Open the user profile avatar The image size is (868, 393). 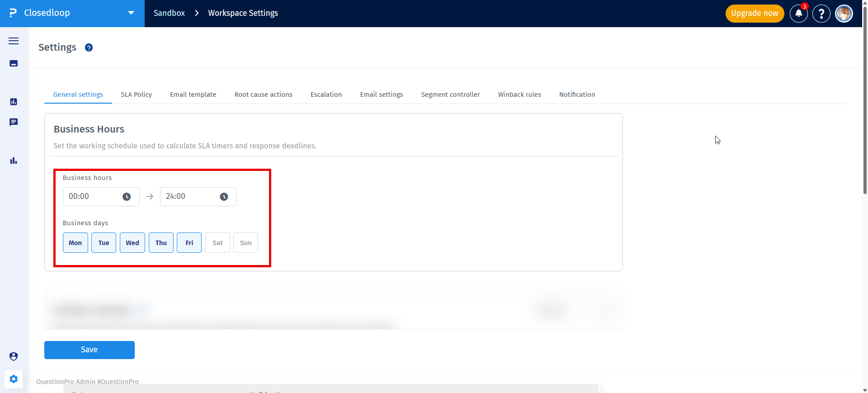click(844, 14)
